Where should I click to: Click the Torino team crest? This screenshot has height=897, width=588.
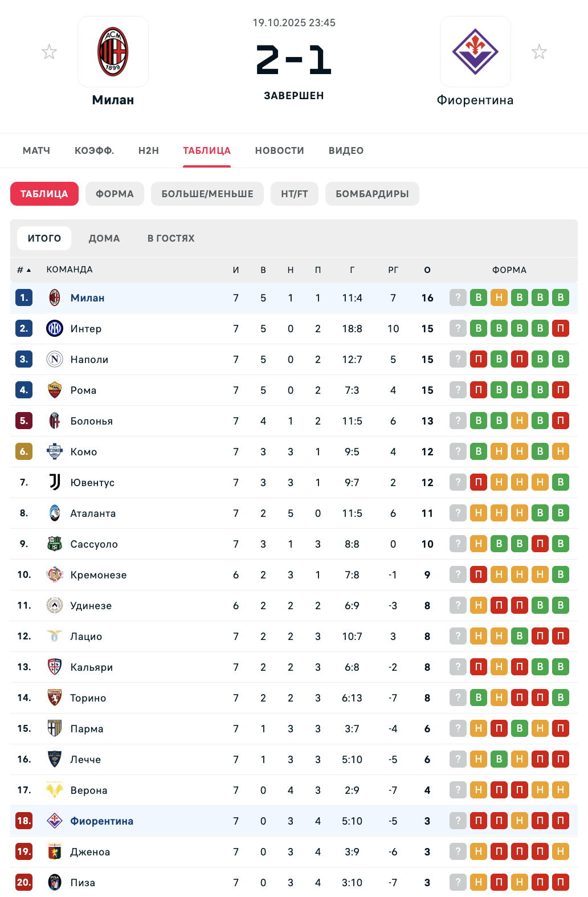point(55,698)
